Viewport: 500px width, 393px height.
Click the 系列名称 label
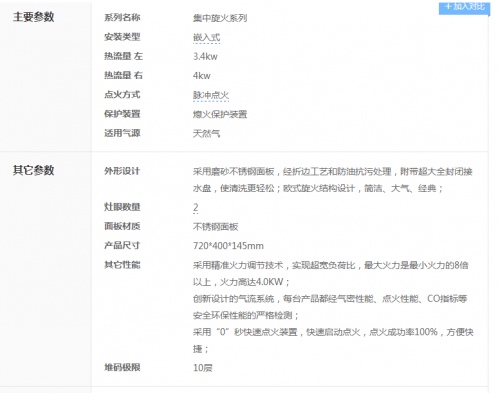[x=122, y=17]
